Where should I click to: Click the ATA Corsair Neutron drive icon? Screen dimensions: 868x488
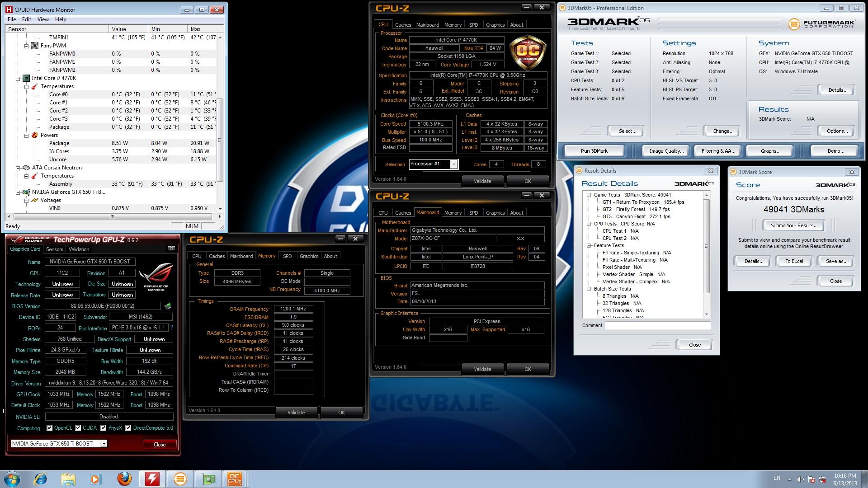click(x=26, y=168)
